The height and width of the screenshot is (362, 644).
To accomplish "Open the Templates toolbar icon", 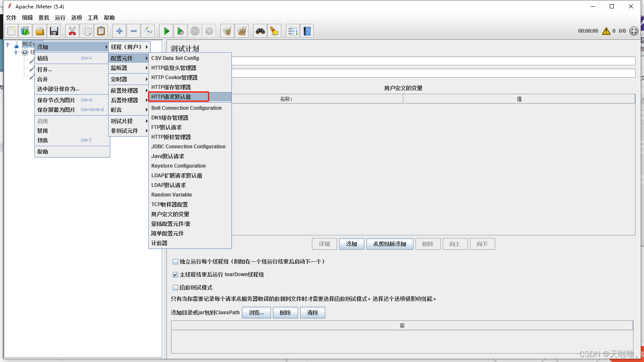I will click(x=26, y=31).
